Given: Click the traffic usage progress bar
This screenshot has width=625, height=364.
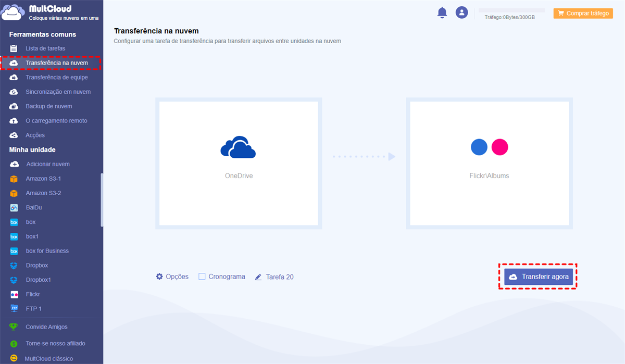Looking at the screenshot, I should pyautogui.click(x=511, y=10).
